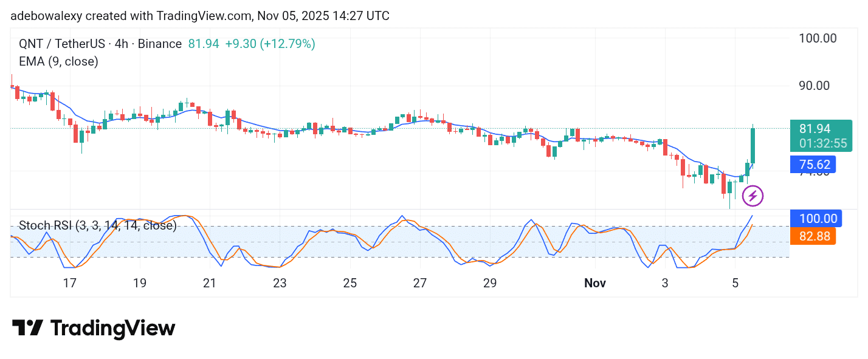Click the purple lightning bolt event icon
This screenshot has height=359, width=868.
(753, 196)
